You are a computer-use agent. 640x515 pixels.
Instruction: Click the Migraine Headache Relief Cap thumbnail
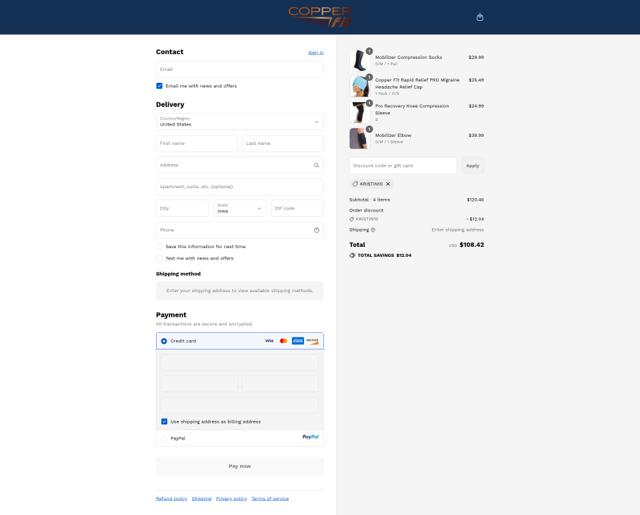[360, 86]
